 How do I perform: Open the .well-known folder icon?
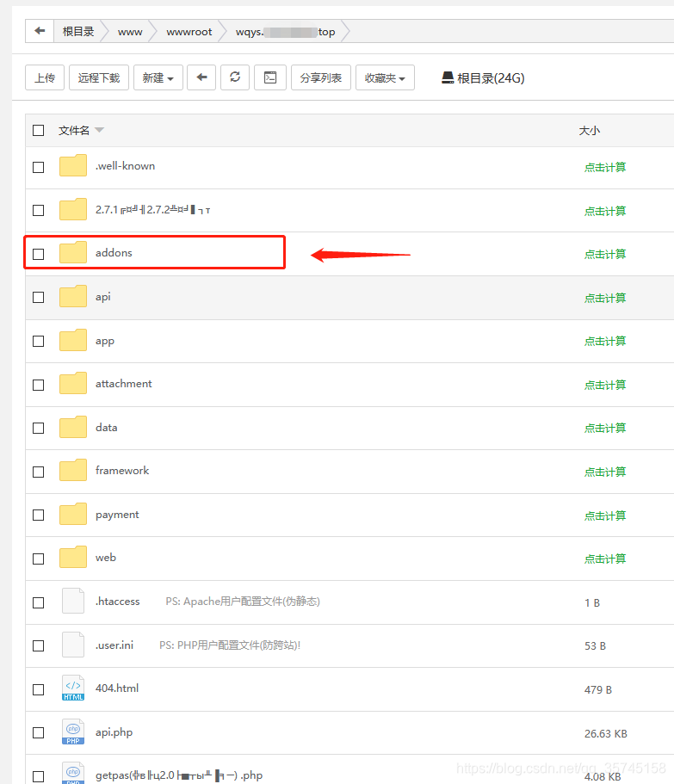click(x=73, y=166)
